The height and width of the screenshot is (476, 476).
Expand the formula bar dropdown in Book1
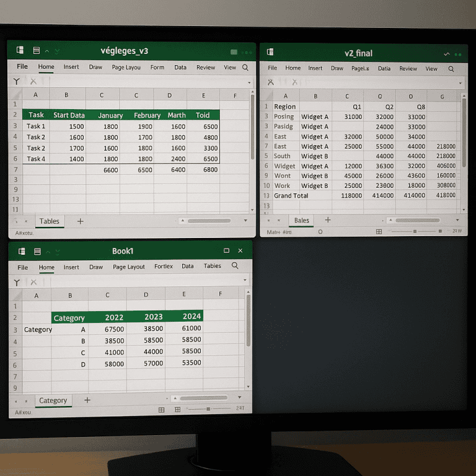[x=247, y=281]
